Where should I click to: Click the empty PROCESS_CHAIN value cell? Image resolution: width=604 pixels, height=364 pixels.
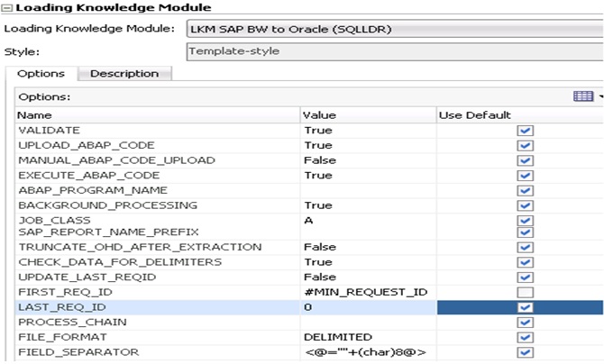tap(368, 323)
